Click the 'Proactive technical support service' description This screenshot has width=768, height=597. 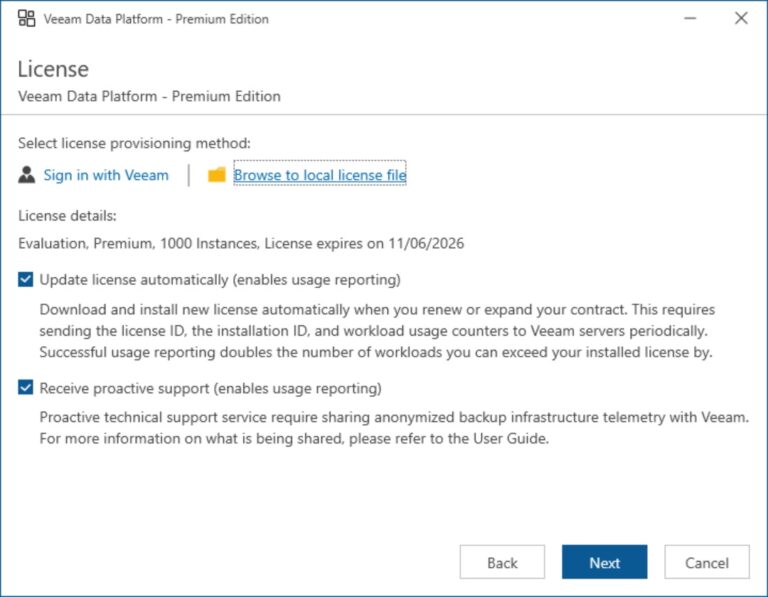click(394, 428)
